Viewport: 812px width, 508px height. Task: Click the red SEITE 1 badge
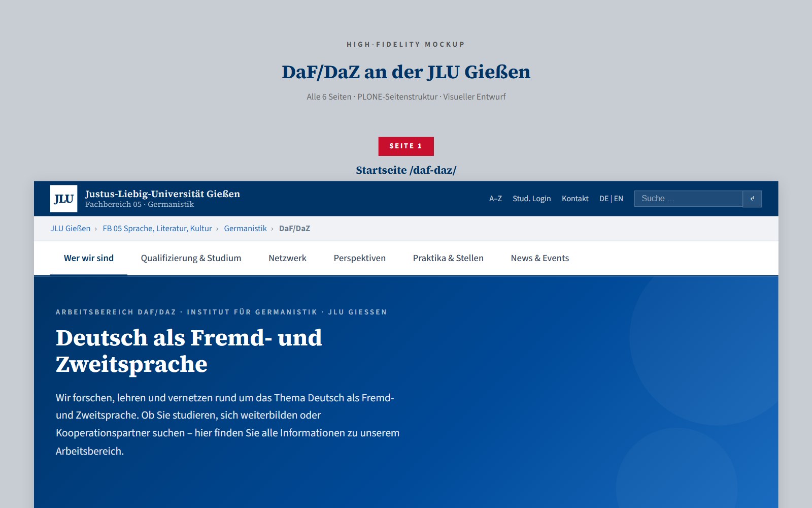click(x=406, y=146)
